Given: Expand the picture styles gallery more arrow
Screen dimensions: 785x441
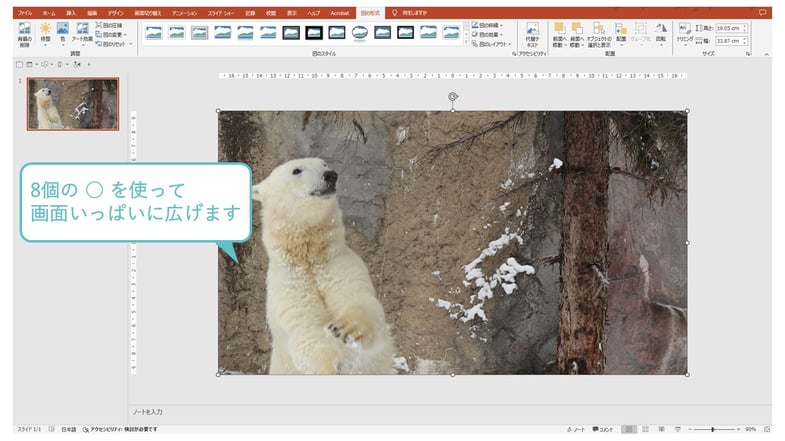Looking at the screenshot, I should (x=466, y=44).
